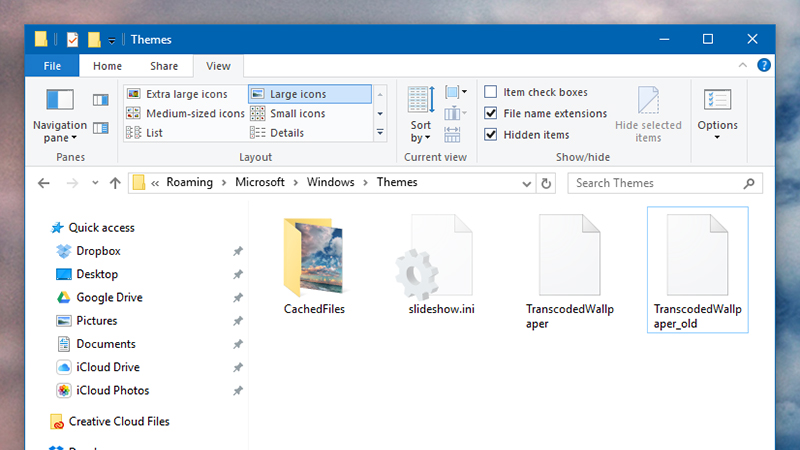Open the Group by dropdown icon
The height and width of the screenshot is (450, 800).
click(456, 92)
